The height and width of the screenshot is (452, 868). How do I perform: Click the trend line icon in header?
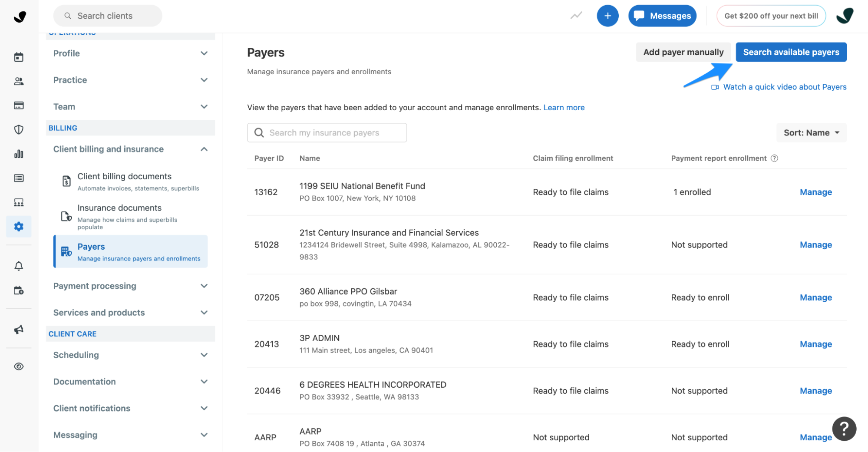coord(576,16)
